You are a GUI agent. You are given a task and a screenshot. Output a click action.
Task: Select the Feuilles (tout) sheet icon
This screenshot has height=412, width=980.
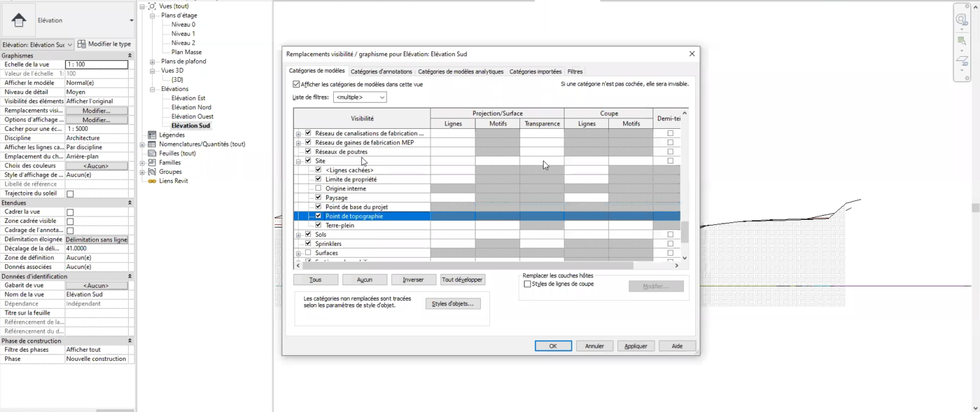[152, 153]
